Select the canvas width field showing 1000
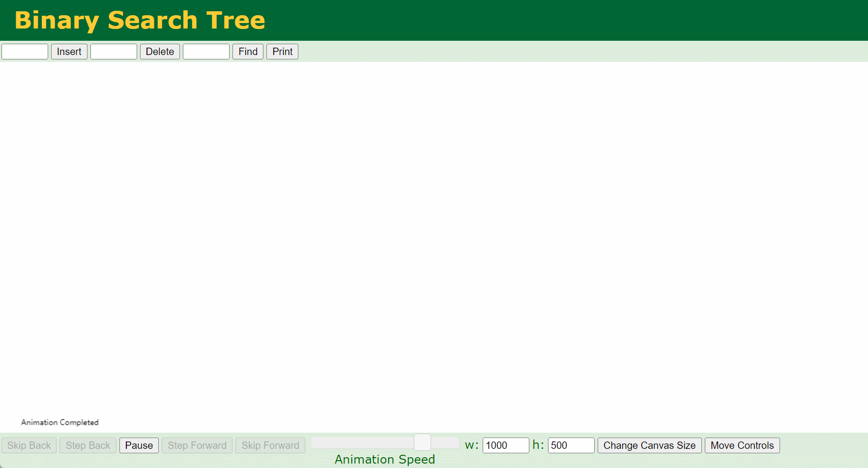This screenshot has height=468, width=868. point(506,445)
